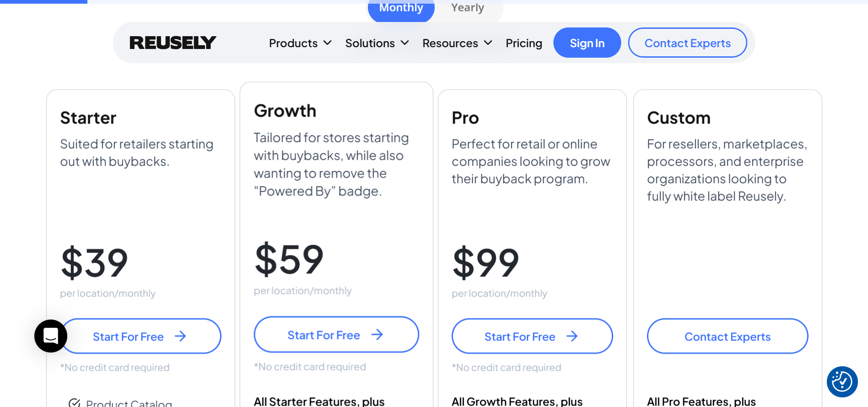The width and height of the screenshot is (868, 407).
Task: Click the Reusely logo
Action: point(173,43)
